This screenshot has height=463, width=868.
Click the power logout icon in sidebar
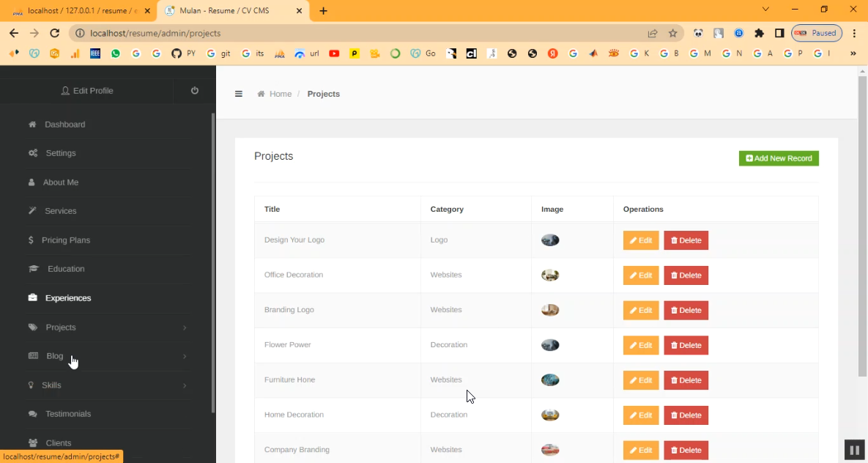pos(194,91)
